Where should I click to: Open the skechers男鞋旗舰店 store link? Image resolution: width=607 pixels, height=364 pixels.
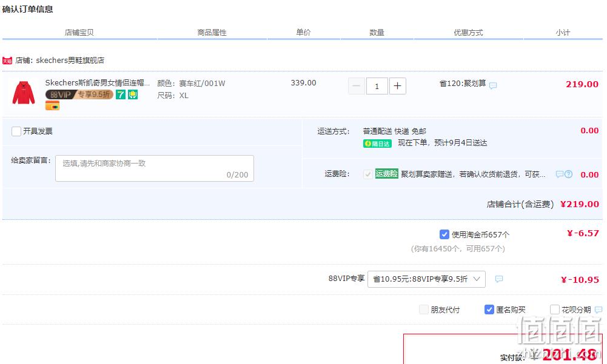[70, 61]
